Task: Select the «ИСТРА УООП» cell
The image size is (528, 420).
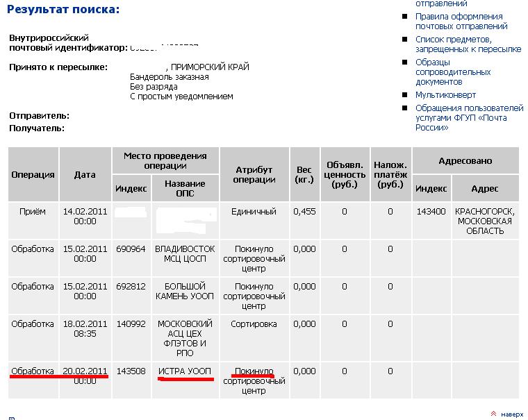Action: [x=185, y=371]
